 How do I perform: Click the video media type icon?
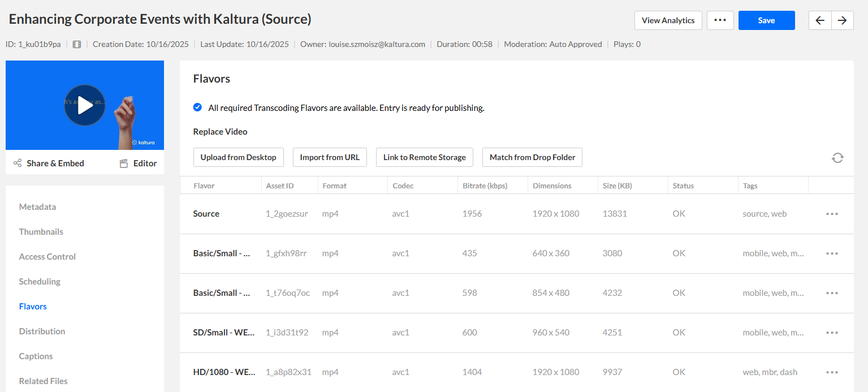pos(77,44)
